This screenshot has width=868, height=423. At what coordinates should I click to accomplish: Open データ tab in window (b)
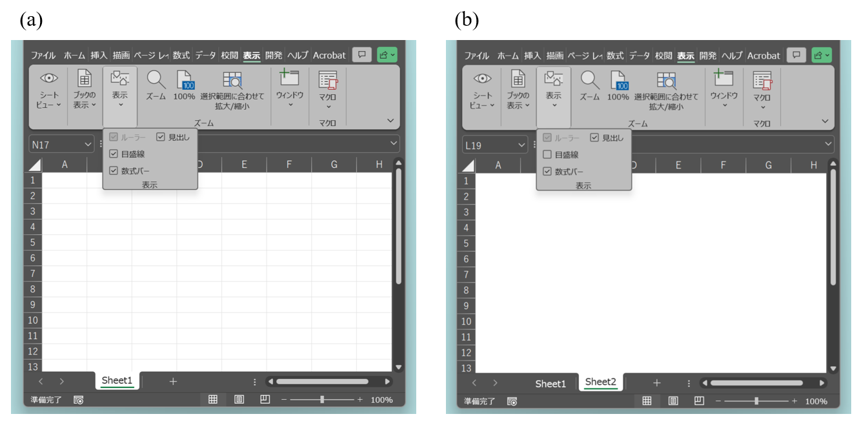640,56
